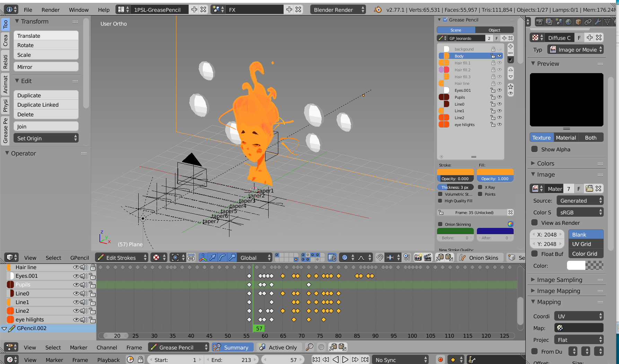Toggle the 3D manipulator axis icon
The width and height of the screenshot is (619, 364).
[203, 257]
